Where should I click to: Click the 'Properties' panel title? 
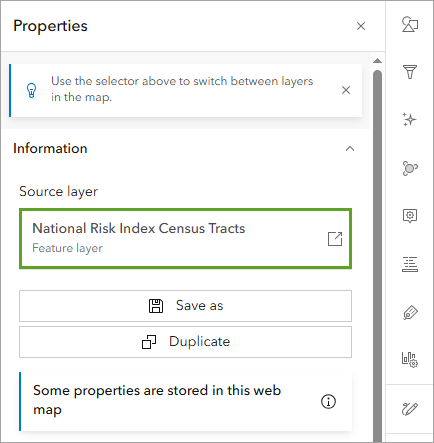(50, 26)
